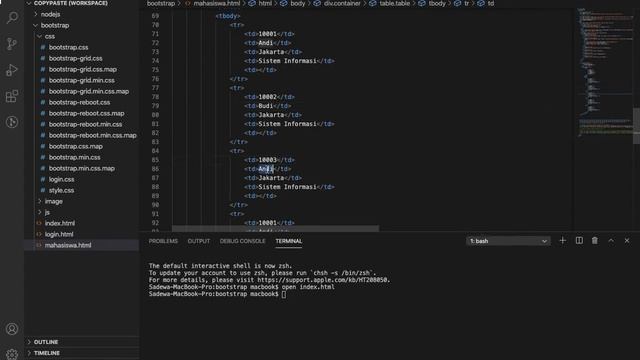Open the Run and Debug view
The height and width of the screenshot is (360, 640).
[x=12, y=70]
